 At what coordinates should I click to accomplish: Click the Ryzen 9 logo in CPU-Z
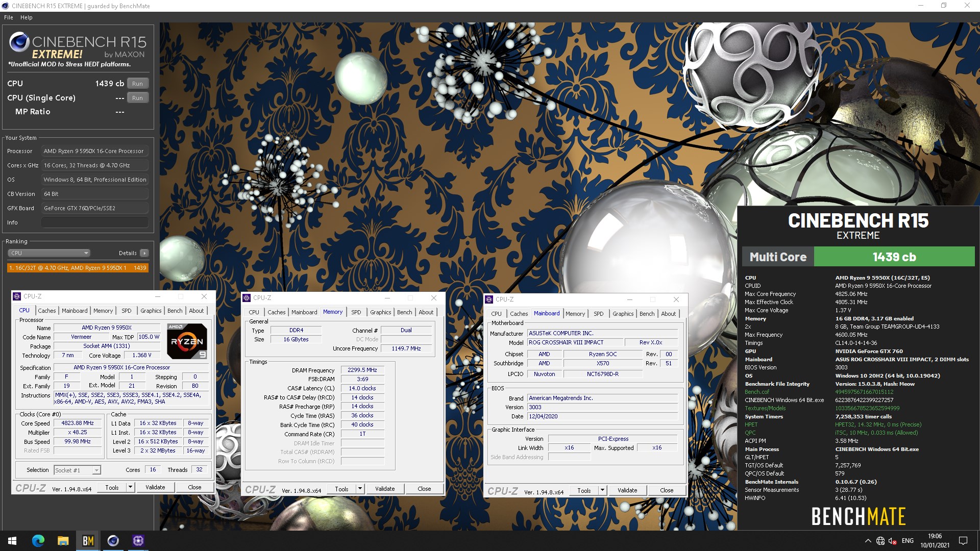click(x=187, y=341)
